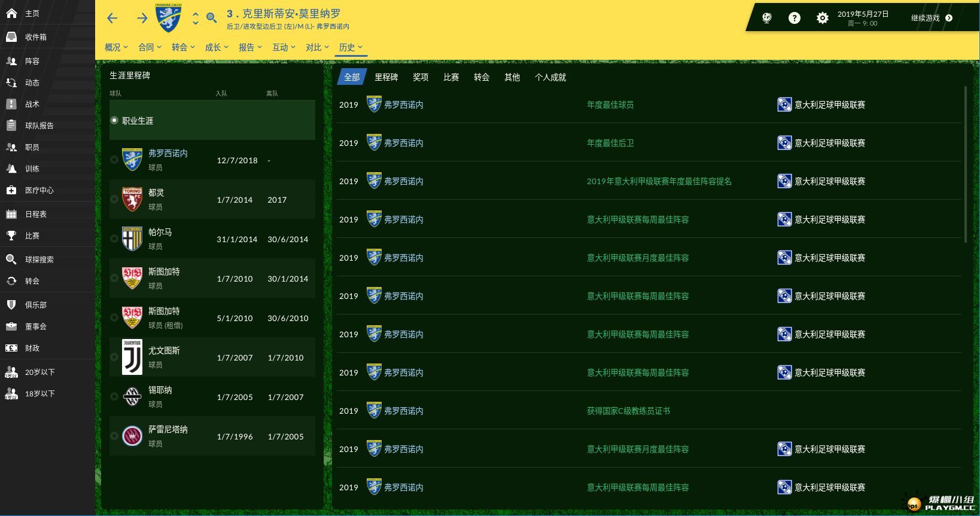Expand the 概况 dropdown menu
This screenshot has width=980, height=516.
click(116, 47)
